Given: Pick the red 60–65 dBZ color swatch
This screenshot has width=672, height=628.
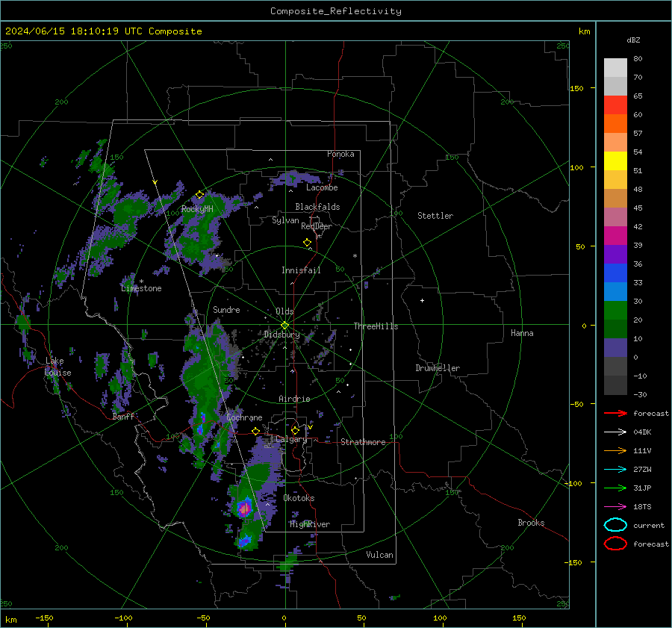Looking at the screenshot, I should point(615,105).
